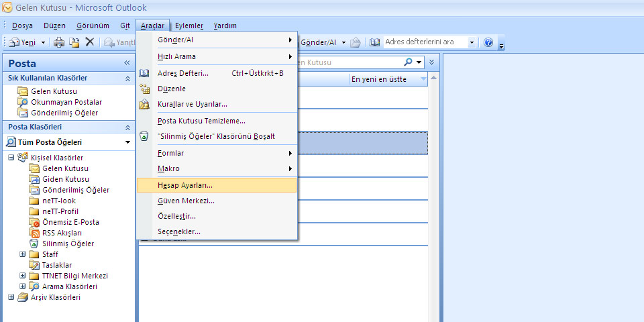The height and width of the screenshot is (322, 644).
Task: Expand the query builder double chevron
Action: click(x=431, y=62)
